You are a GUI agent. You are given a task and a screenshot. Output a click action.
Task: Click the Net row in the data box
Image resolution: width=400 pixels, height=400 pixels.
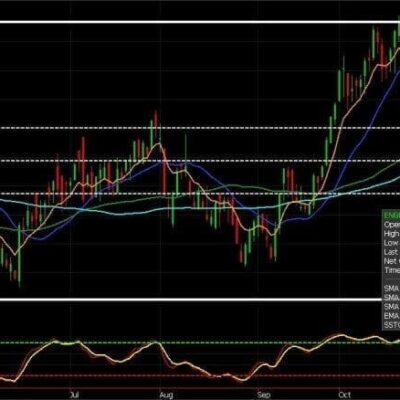[x=391, y=261]
